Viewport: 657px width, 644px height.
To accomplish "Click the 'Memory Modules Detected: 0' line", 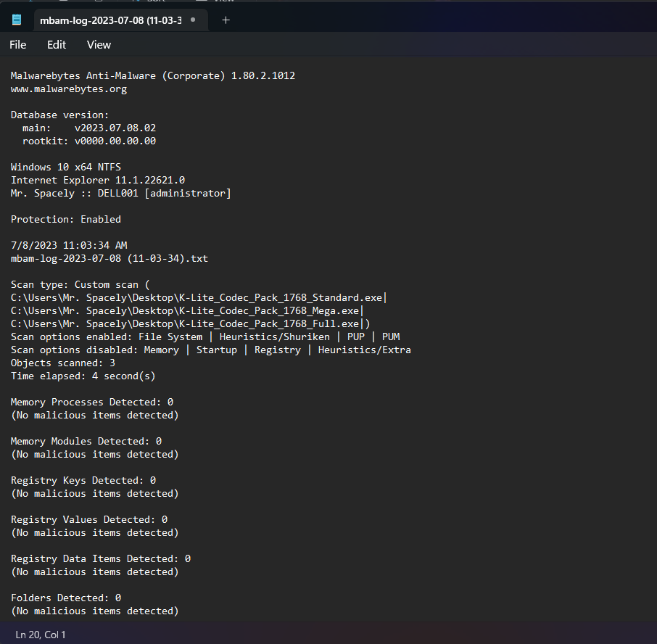I will coord(86,441).
